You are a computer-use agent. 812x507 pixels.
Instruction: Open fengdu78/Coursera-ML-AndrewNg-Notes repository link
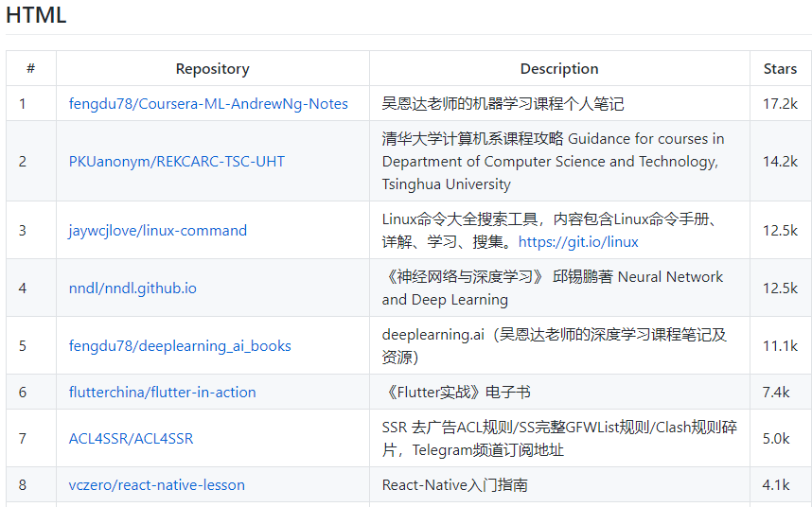(208, 103)
